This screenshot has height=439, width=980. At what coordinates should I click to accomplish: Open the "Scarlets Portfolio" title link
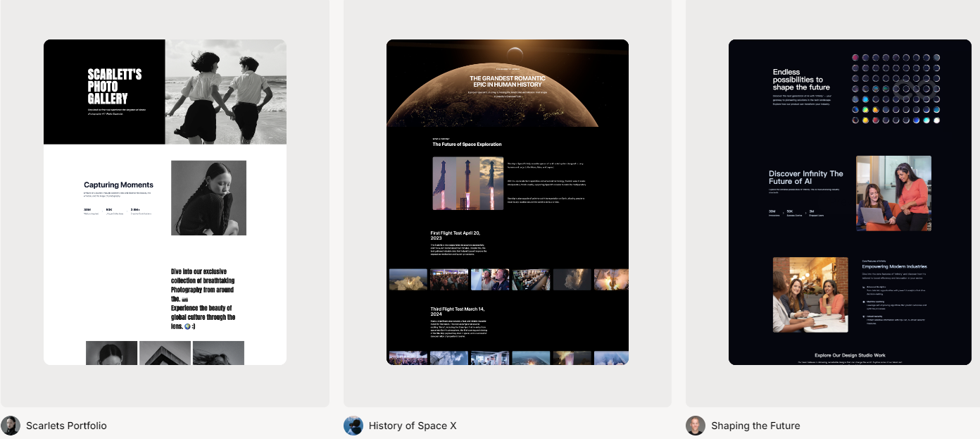click(x=66, y=426)
